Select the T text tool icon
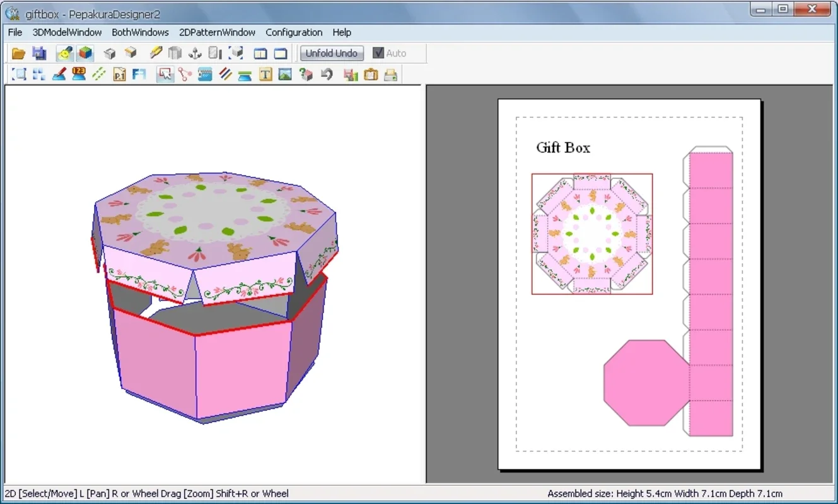 (x=265, y=74)
